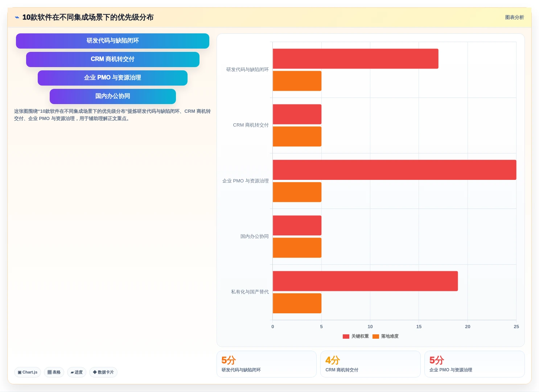This screenshot has height=392, width=539.
Task: Click the orange bar for 企业 PMO 与资源治理
Action: [x=297, y=192]
